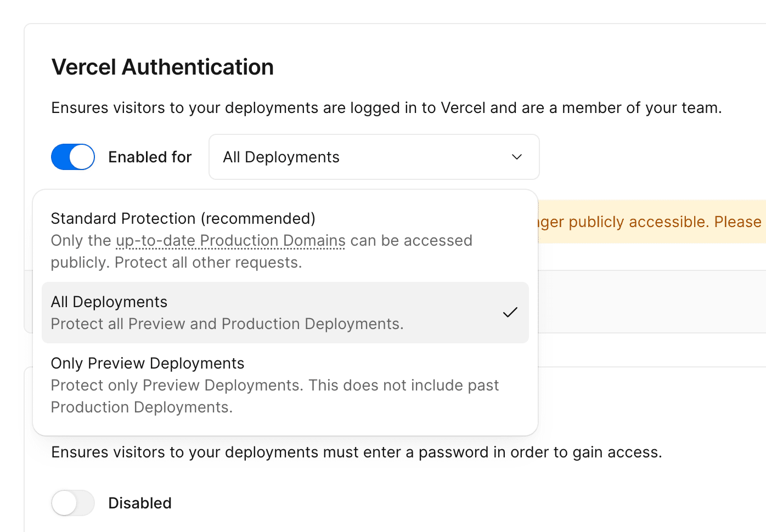This screenshot has height=532, width=766.
Task: Click the "All Deployments" value in the selector
Action: click(281, 157)
